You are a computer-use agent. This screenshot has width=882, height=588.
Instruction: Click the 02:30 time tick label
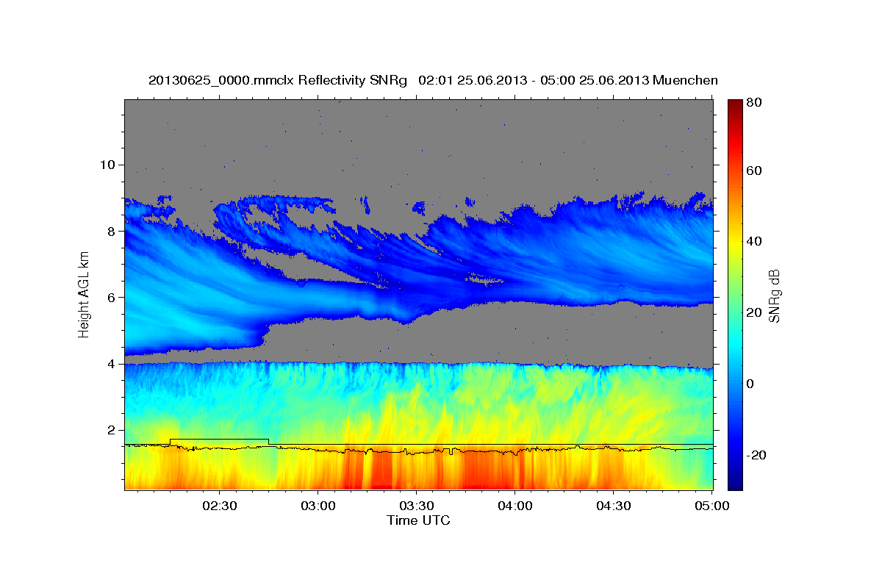point(219,506)
